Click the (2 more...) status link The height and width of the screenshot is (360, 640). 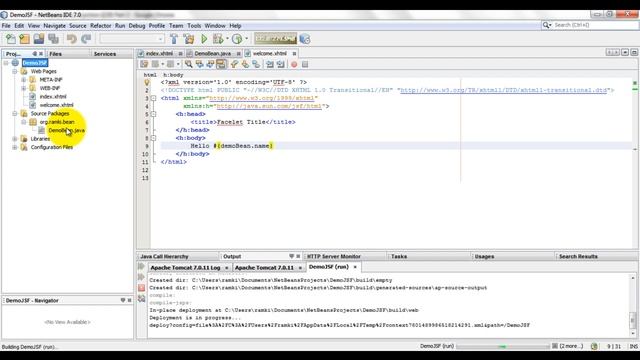(x=571, y=346)
